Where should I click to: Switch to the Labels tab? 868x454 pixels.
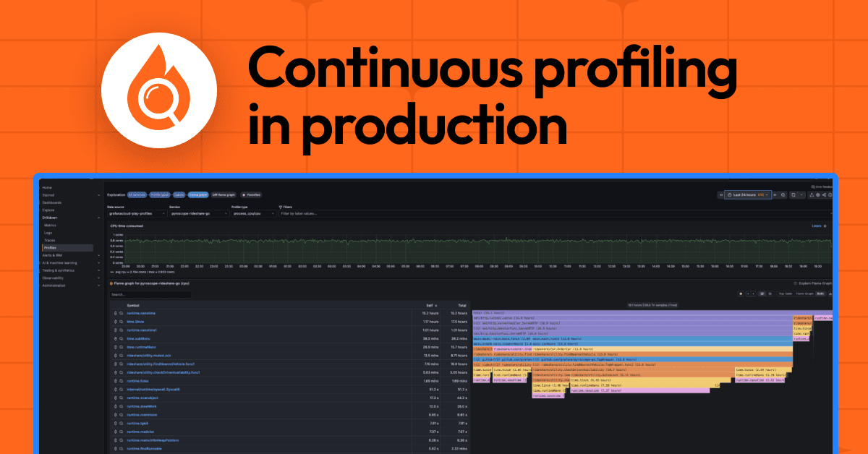click(179, 194)
